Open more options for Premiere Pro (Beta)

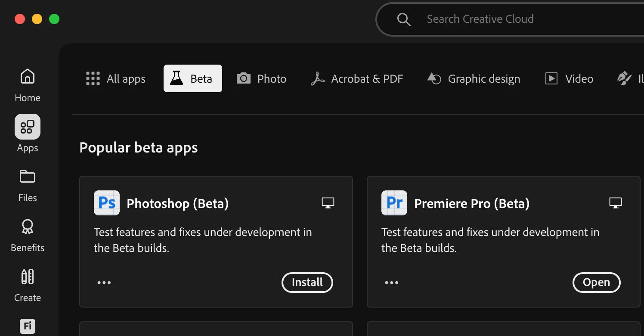pos(392,283)
